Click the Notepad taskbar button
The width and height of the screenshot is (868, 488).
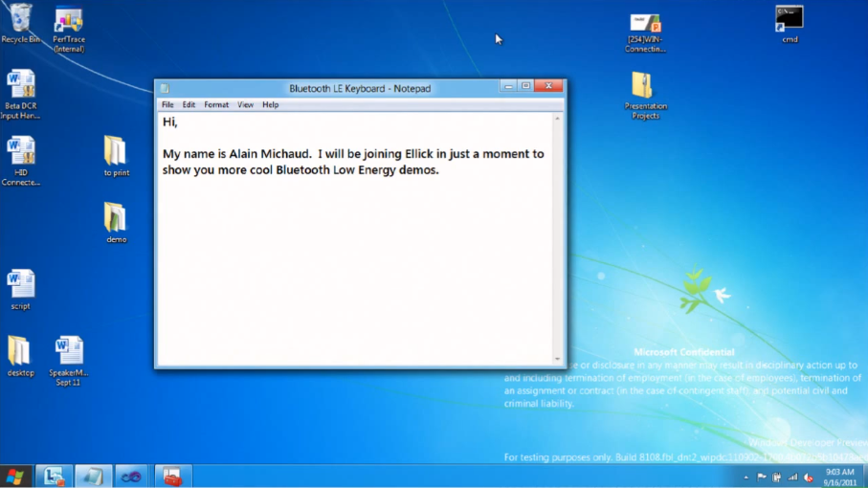point(93,477)
